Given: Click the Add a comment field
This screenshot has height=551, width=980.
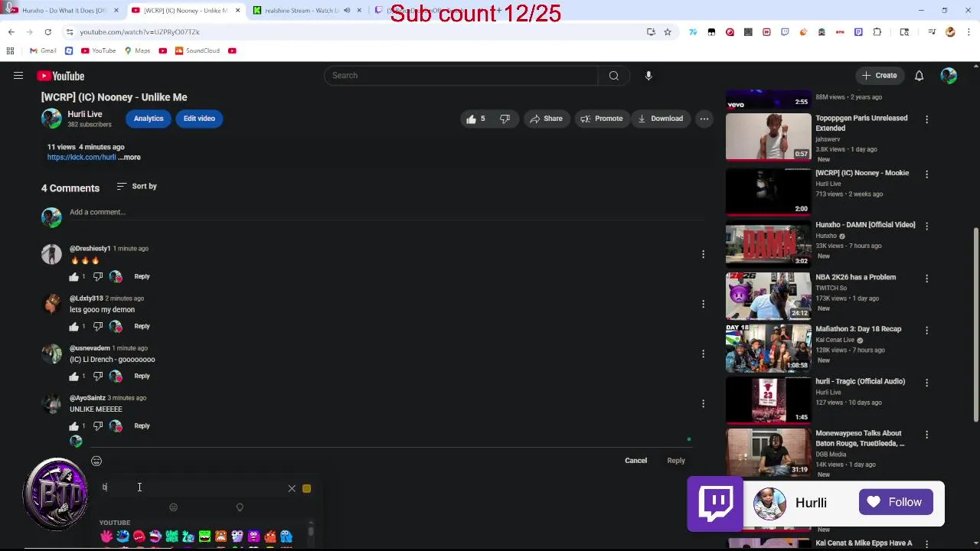Looking at the screenshot, I should pyautogui.click(x=387, y=212).
